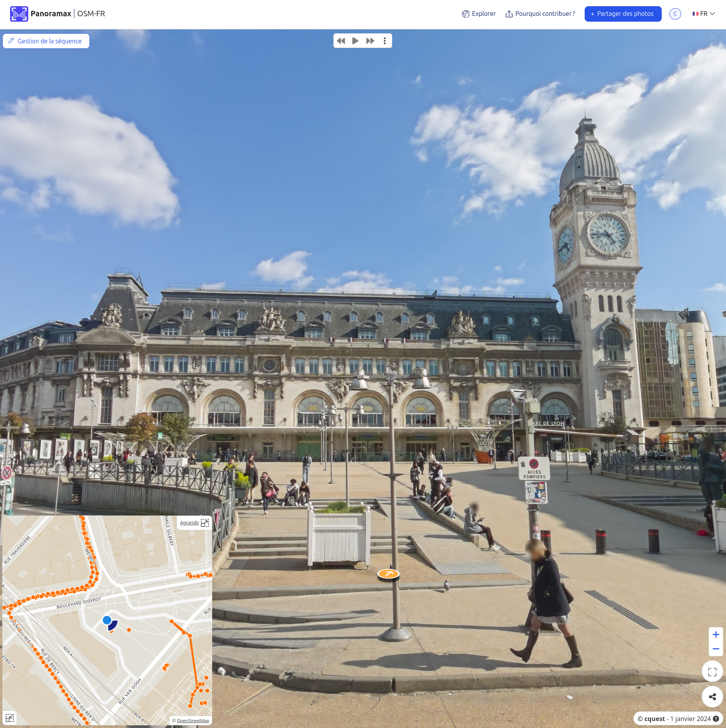Zoom in with the plus button
726x728 pixels.
pyautogui.click(x=716, y=635)
